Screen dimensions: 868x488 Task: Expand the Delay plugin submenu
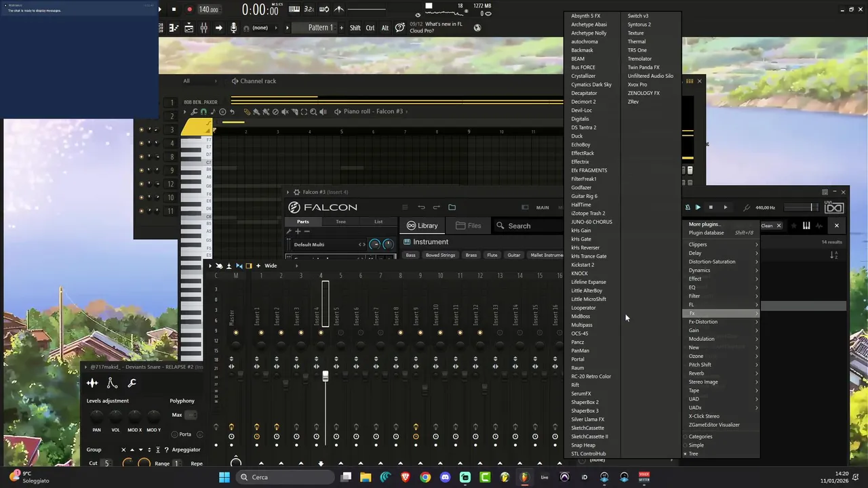pyautogui.click(x=721, y=253)
